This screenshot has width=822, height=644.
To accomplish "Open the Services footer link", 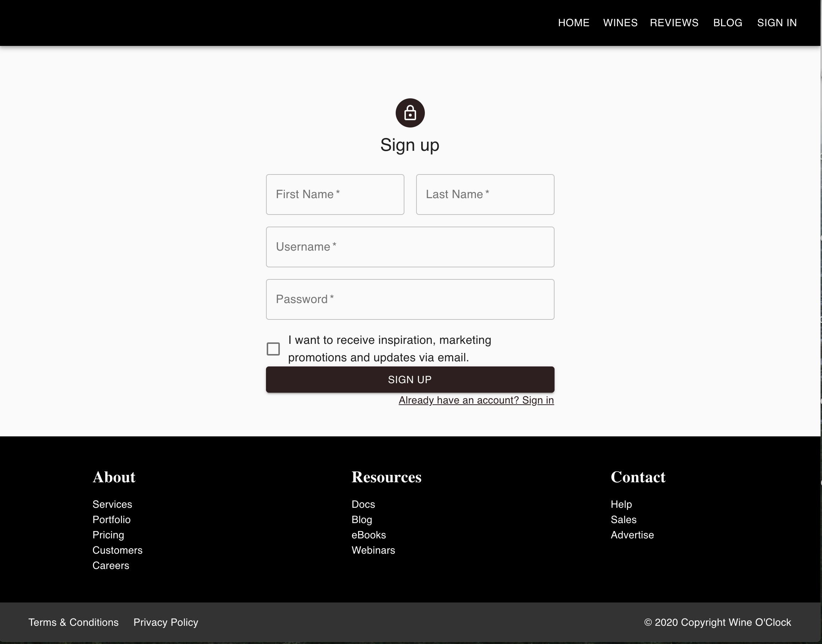I will [x=112, y=504].
